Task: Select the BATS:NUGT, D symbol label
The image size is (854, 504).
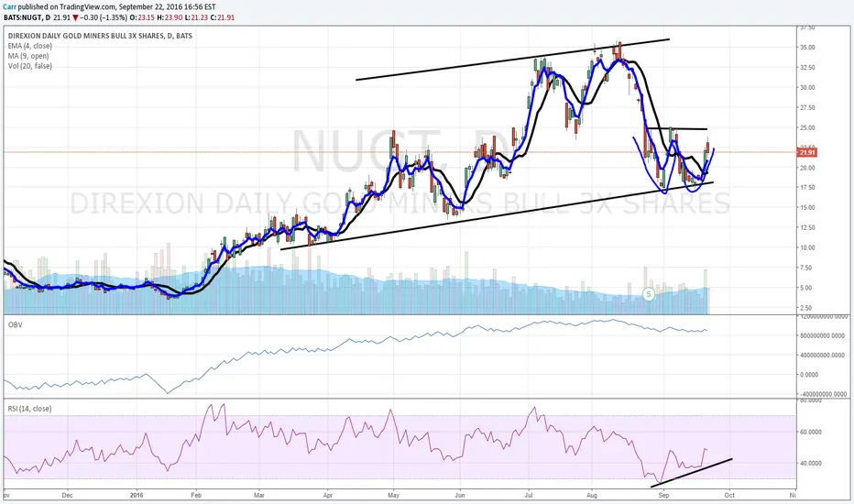Action: pos(27,17)
